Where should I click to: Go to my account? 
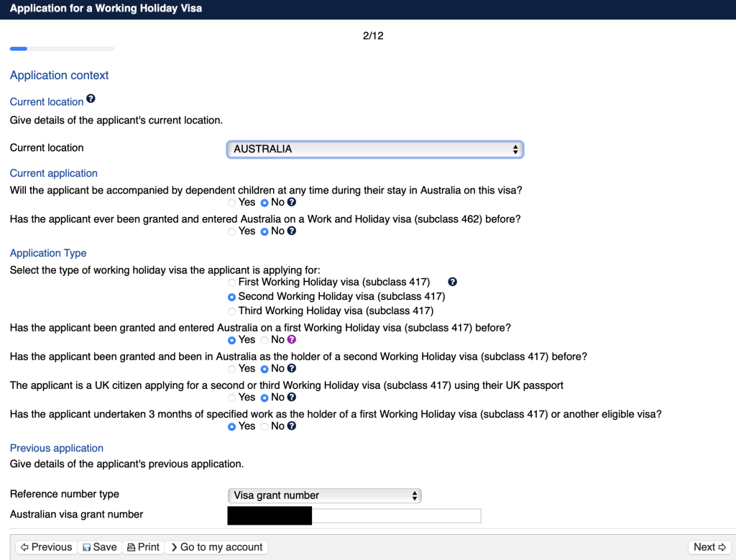click(216, 547)
